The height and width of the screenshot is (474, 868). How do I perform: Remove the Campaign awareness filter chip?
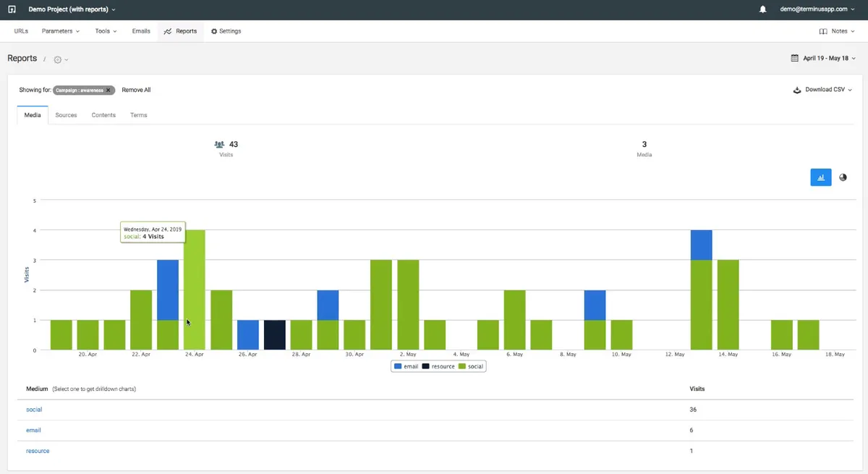(109, 90)
